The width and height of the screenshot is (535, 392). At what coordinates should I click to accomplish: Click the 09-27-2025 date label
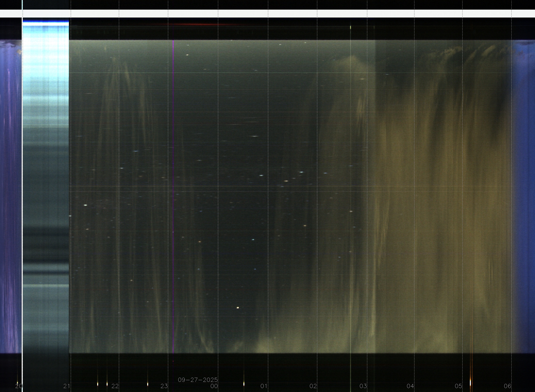click(198, 380)
